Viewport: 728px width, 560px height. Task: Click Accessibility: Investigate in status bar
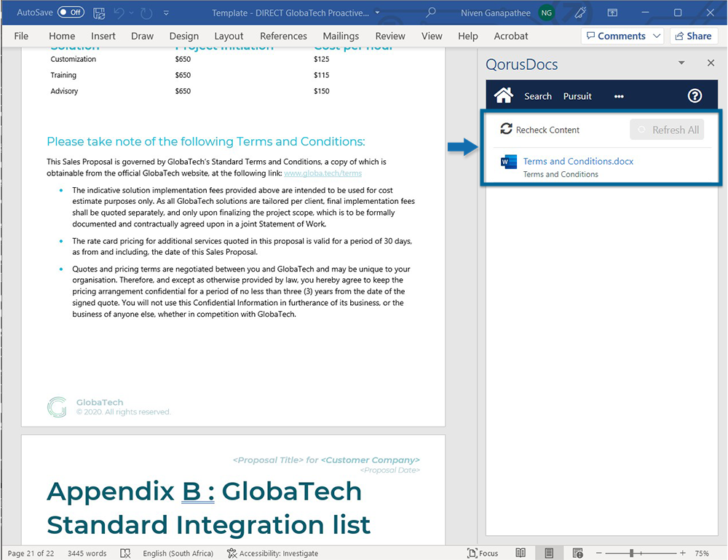[x=272, y=553]
